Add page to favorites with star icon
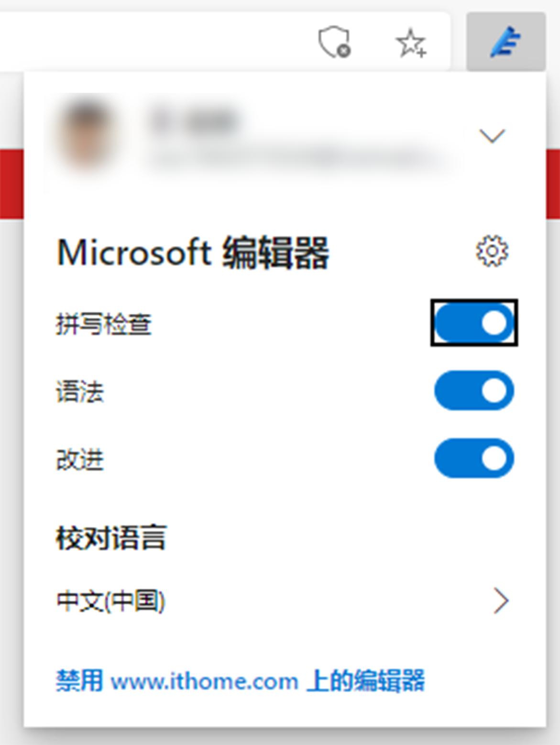 [x=411, y=43]
